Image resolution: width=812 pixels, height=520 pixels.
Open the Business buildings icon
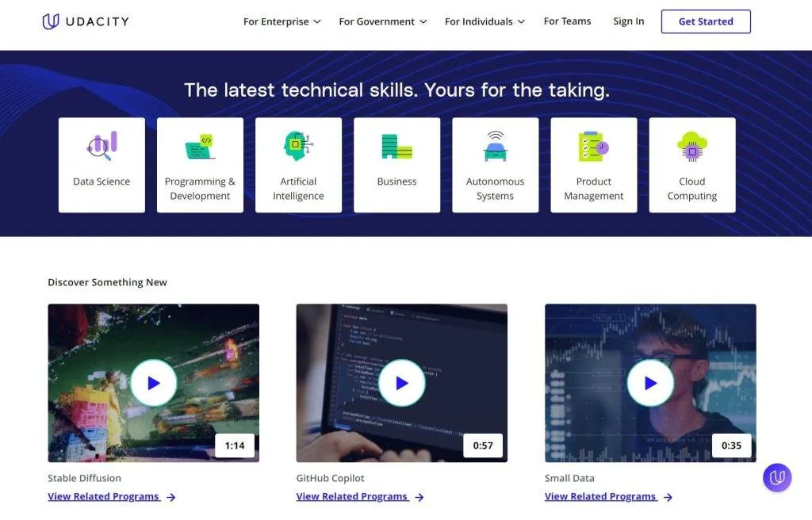click(x=396, y=146)
